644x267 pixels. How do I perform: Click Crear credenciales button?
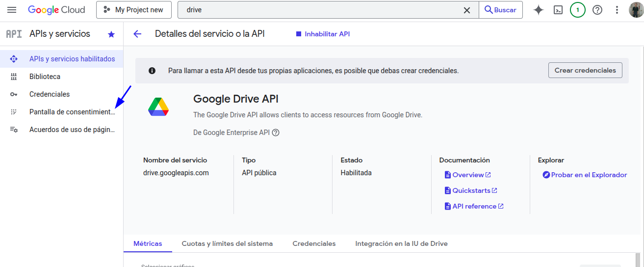click(x=585, y=70)
